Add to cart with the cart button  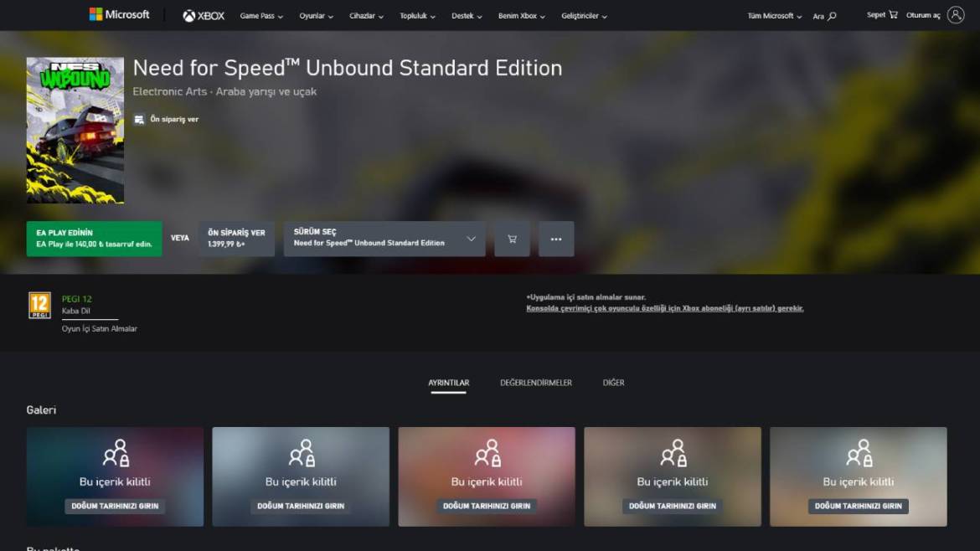click(x=512, y=239)
